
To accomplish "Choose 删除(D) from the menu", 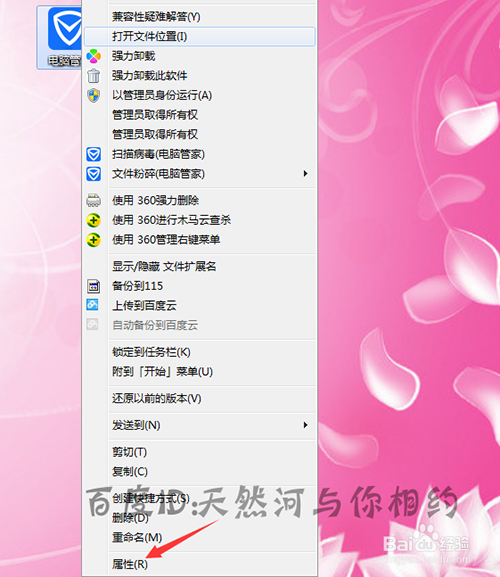I will point(200,518).
